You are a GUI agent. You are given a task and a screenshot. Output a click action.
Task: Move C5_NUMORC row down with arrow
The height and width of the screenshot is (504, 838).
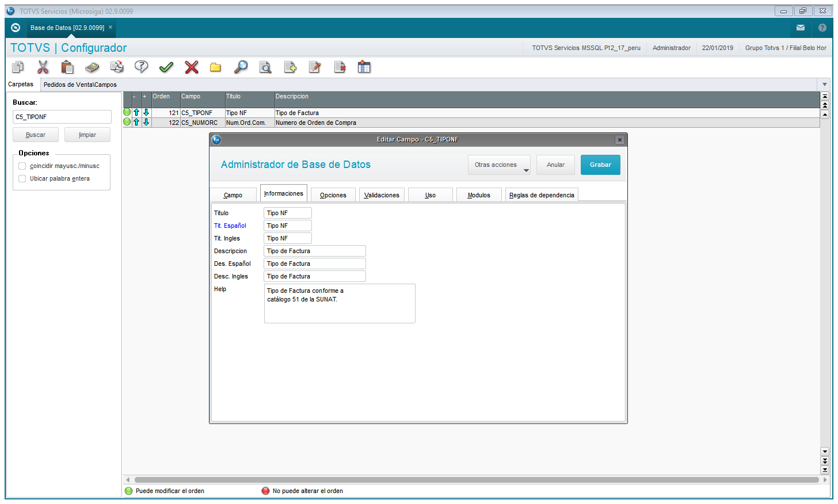point(146,122)
